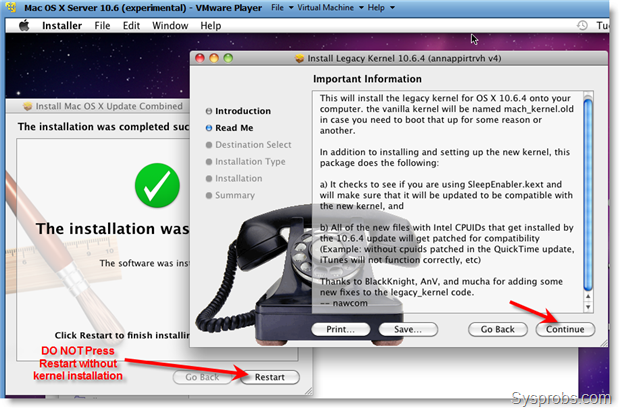Click the VMware Player title bar icon
The height and width of the screenshot is (409, 620).
point(11,7)
